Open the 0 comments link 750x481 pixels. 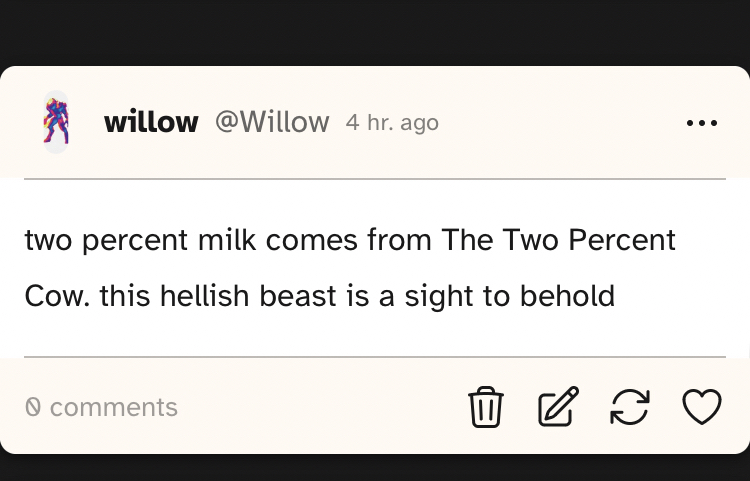point(101,407)
